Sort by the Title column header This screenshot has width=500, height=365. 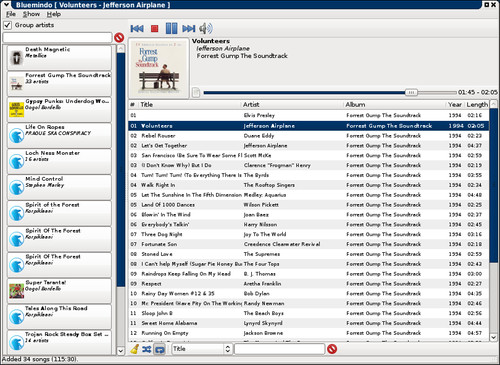coord(189,105)
